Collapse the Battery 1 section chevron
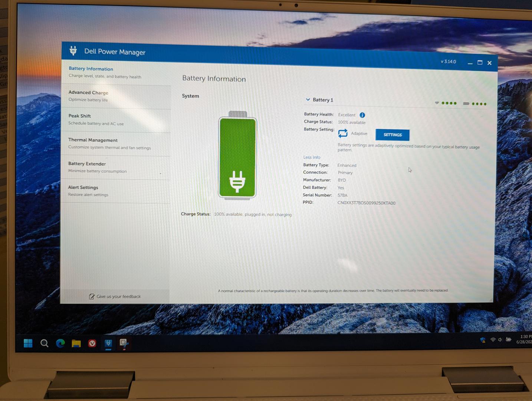Viewport: 532px width, 401px height. pos(308,100)
